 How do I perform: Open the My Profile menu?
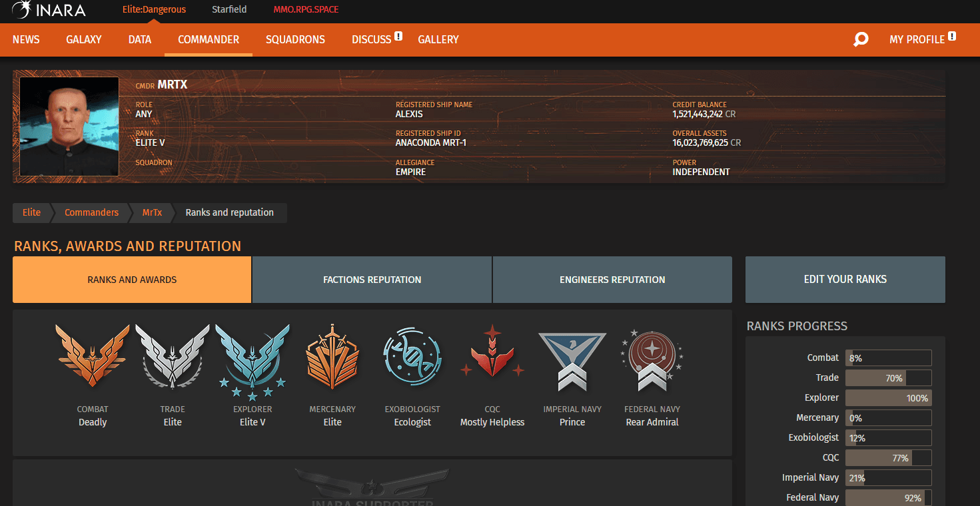pos(917,40)
